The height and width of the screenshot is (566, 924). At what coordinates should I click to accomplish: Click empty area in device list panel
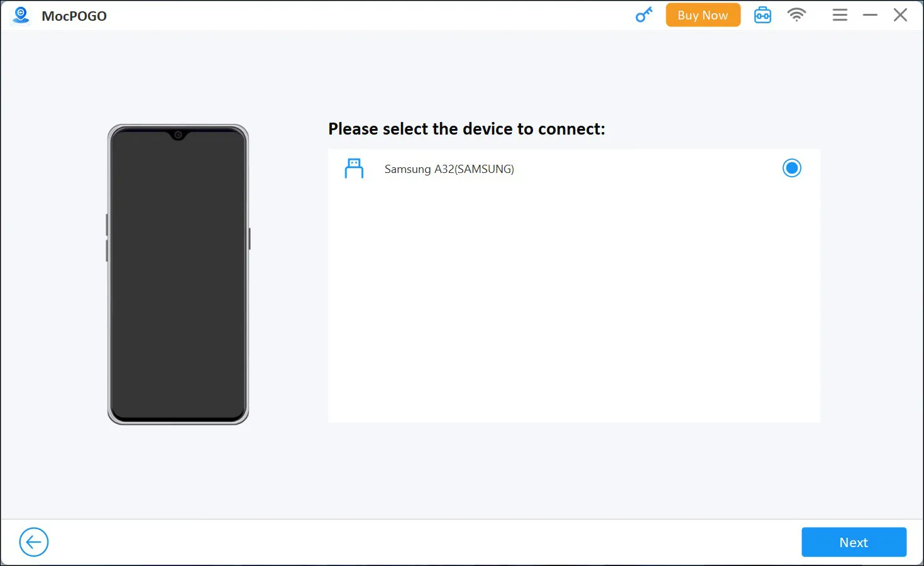[x=573, y=302]
